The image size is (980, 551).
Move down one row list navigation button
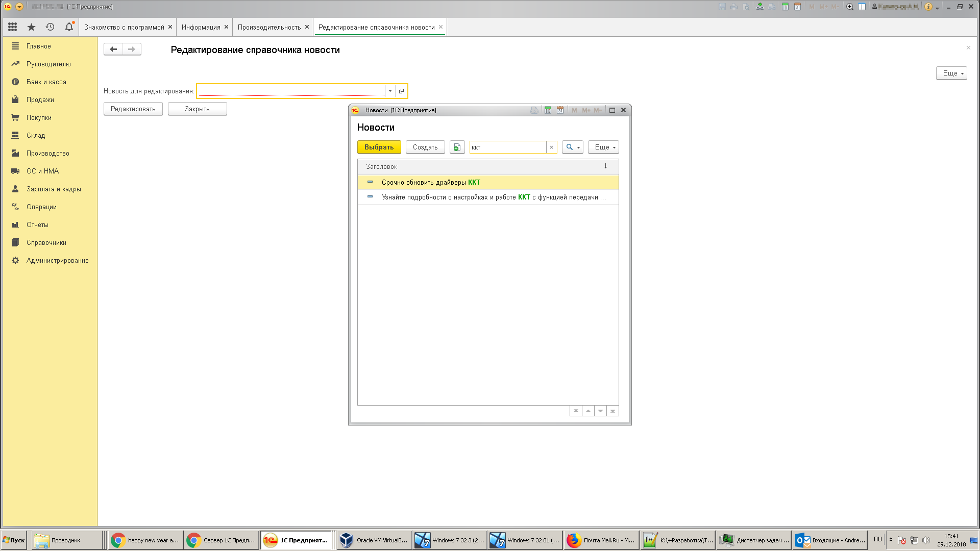[600, 411]
